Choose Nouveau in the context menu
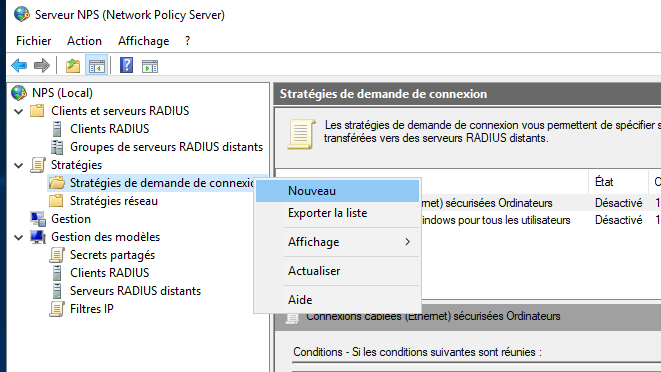Screen dimensions: 661x372 tap(337, 191)
